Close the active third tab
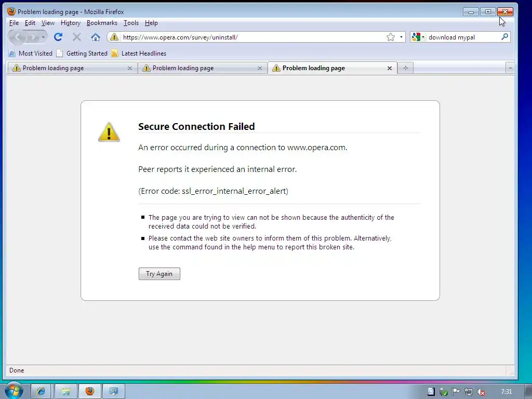Viewport: 532px width, 399px height. coord(390,68)
